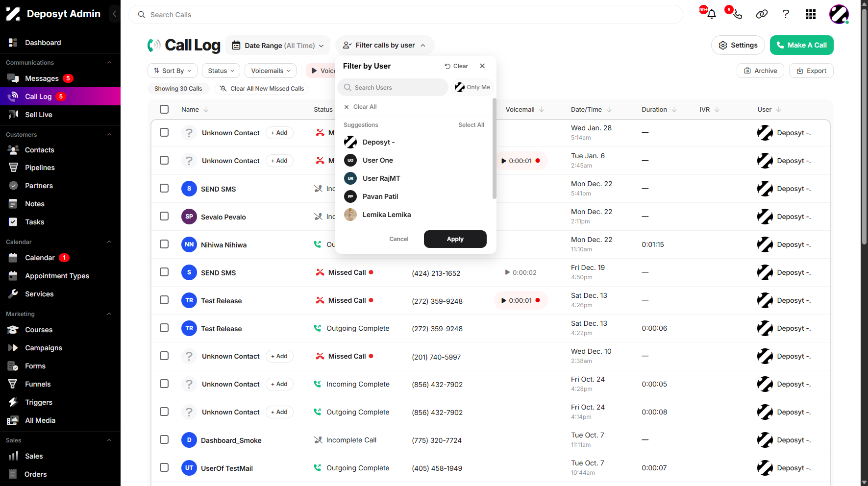868x486 pixels.
Task: Click the link chain icon in header
Action: pos(762,14)
